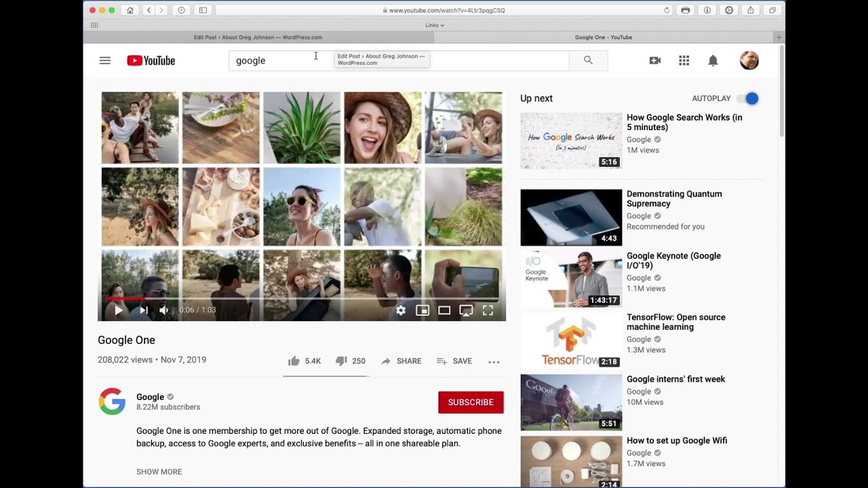Open How to set up Google Wifi title
This screenshot has height=488, width=868.
[x=677, y=441]
